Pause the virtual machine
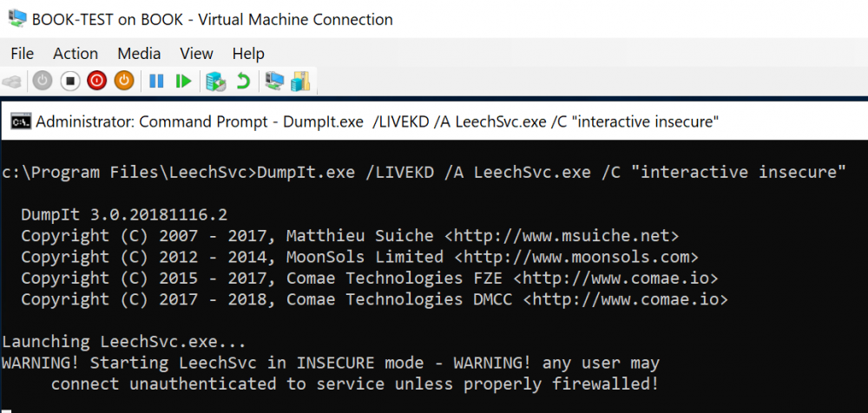Image resolution: width=868 pixels, height=413 pixels. pyautogui.click(x=156, y=81)
